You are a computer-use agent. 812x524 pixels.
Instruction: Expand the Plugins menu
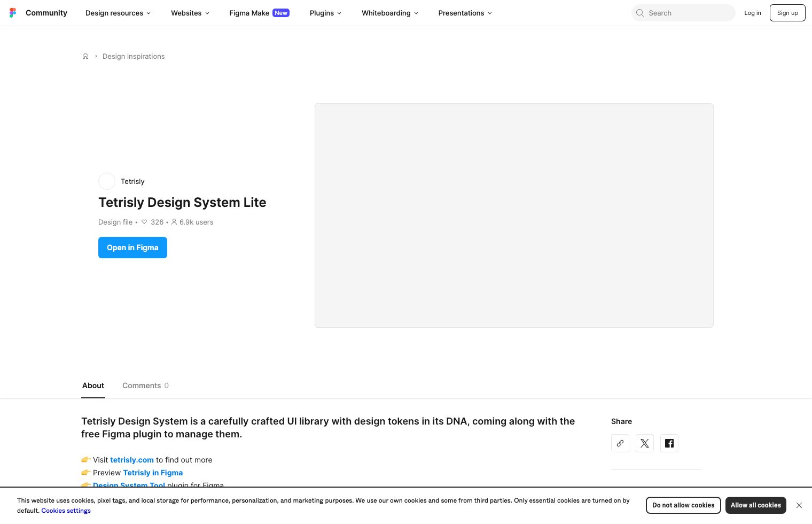pyautogui.click(x=325, y=13)
